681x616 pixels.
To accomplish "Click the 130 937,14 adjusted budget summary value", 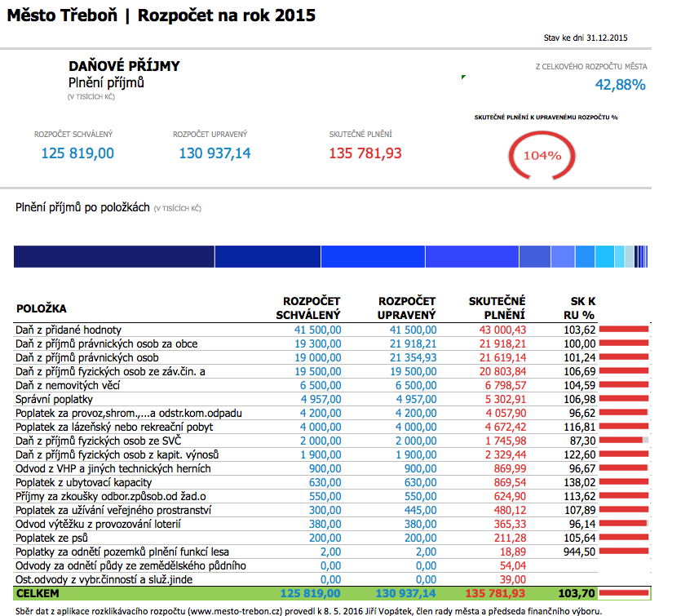I will [x=214, y=153].
